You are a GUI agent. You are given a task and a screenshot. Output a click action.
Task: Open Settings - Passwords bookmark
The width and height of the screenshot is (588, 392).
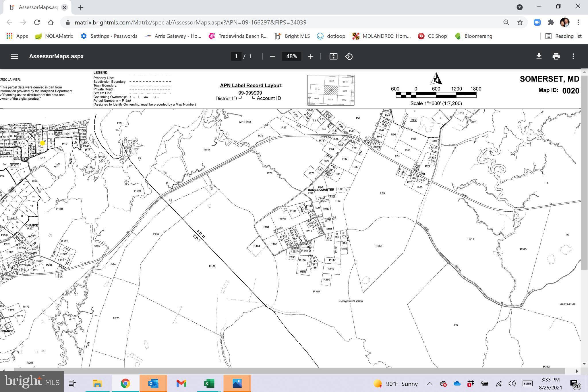click(109, 36)
